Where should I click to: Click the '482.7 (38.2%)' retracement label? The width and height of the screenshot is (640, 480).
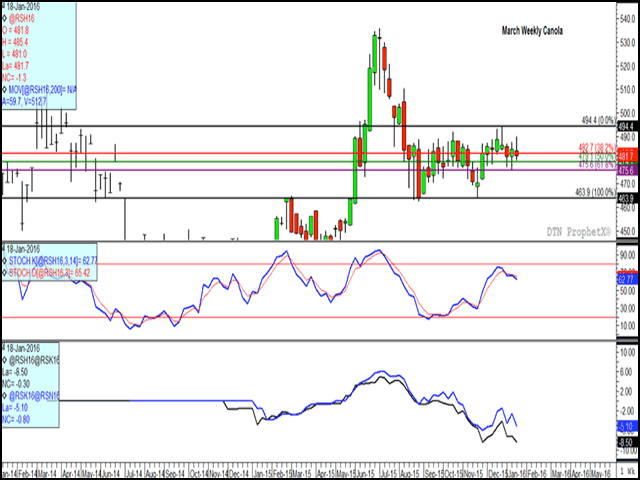[x=597, y=147]
